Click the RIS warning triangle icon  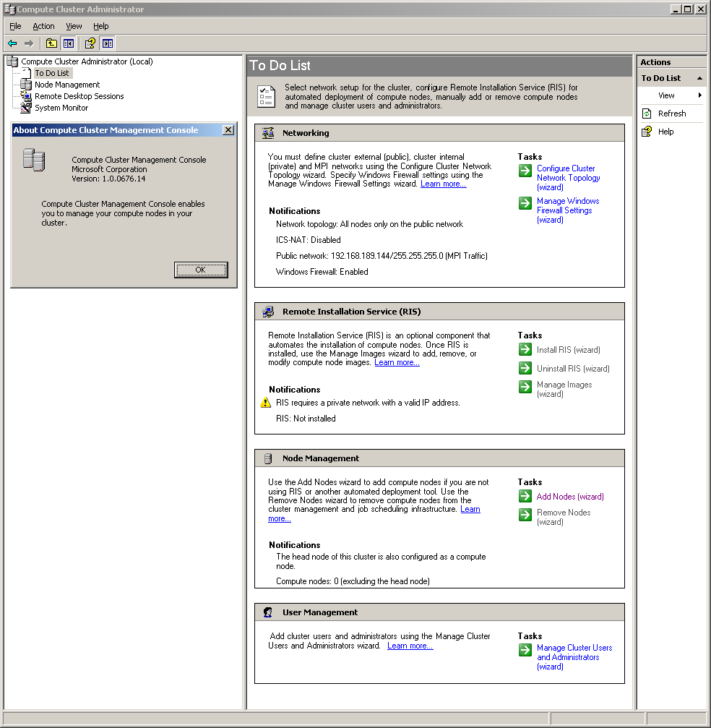pos(265,403)
